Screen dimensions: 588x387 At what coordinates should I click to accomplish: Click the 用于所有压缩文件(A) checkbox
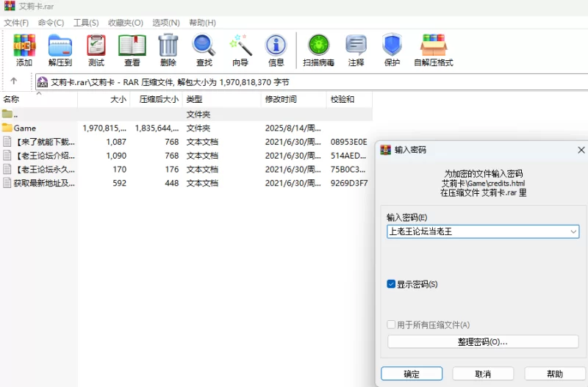(x=391, y=325)
